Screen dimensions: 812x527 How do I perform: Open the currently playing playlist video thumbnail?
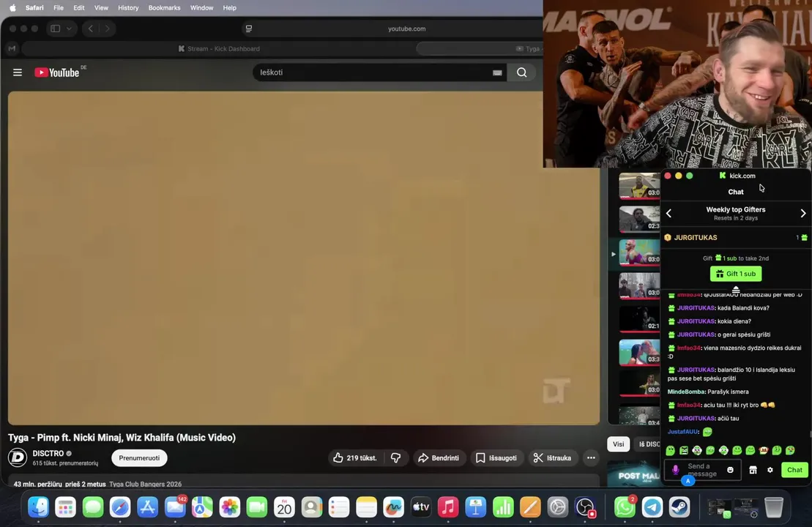point(639,252)
